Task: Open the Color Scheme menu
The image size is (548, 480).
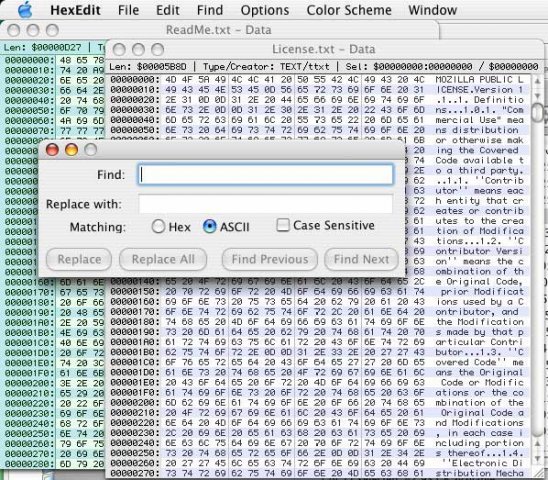Action: pyautogui.click(x=349, y=10)
